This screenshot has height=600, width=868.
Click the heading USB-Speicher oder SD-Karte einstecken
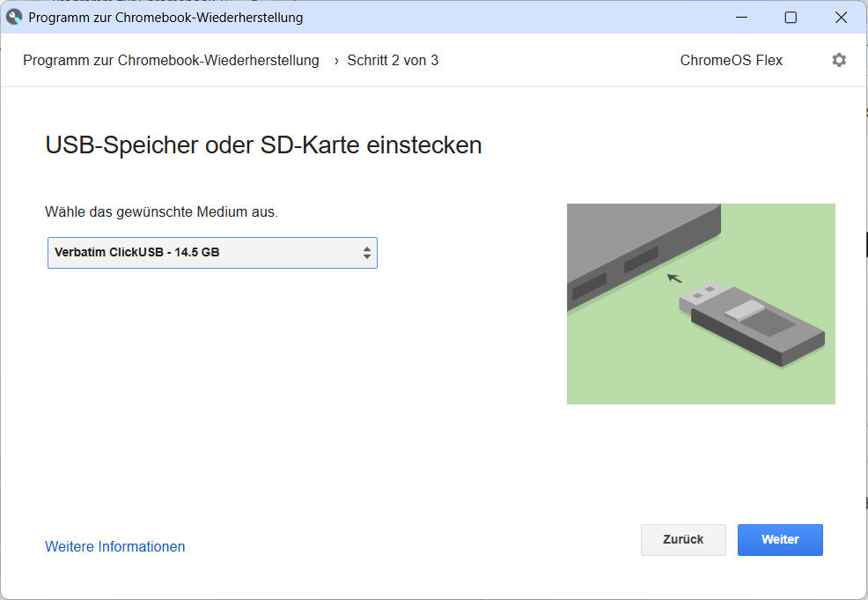click(x=263, y=145)
